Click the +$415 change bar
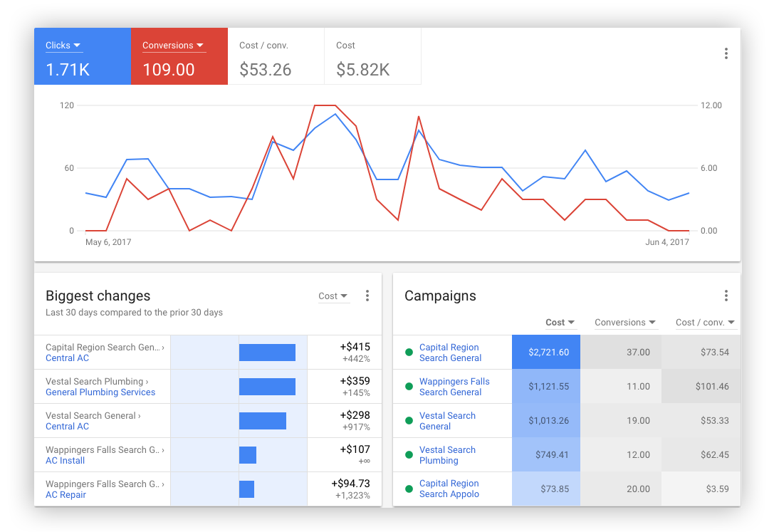The height and width of the screenshot is (532, 774). (267, 353)
